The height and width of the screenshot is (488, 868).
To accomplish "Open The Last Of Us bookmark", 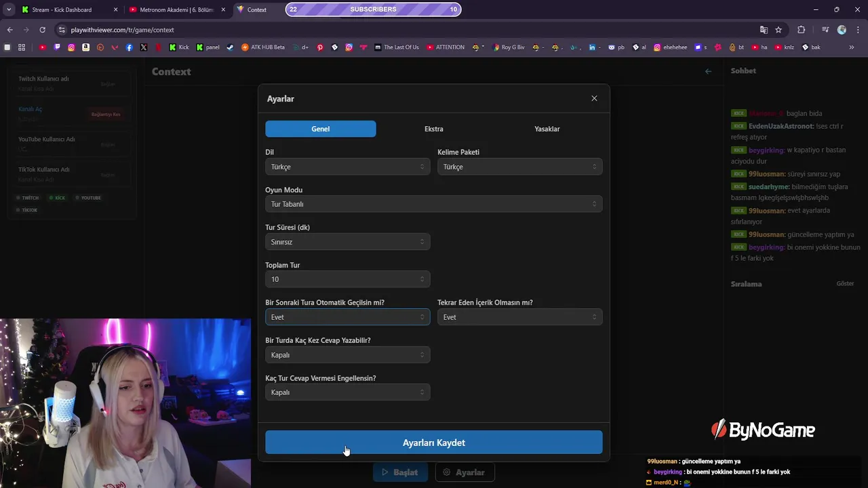I will [x=397, y=47].
